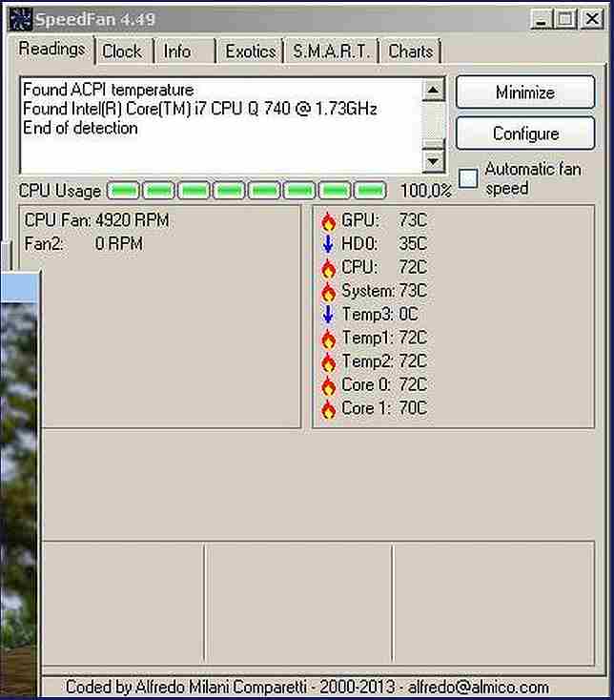This screenshot has height=700, width=614.
Task: Click 'End of detection' log line
Action: [x=80, y=128]
